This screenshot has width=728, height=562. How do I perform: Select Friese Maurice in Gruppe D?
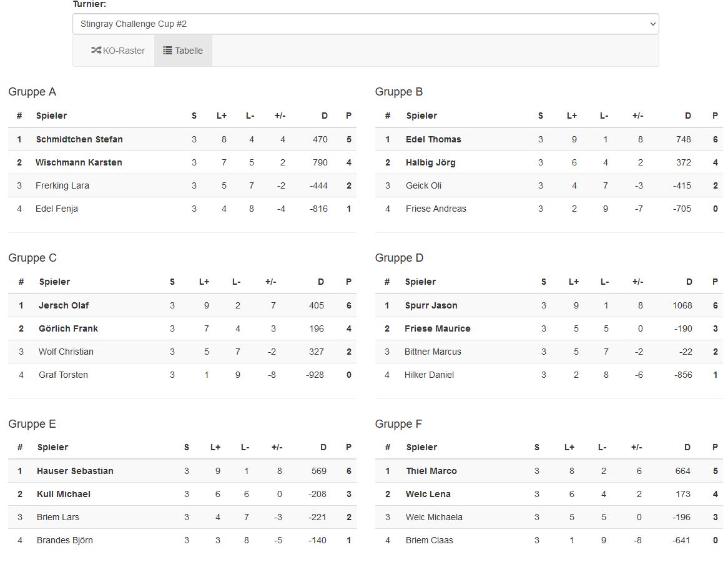point(438,328)
